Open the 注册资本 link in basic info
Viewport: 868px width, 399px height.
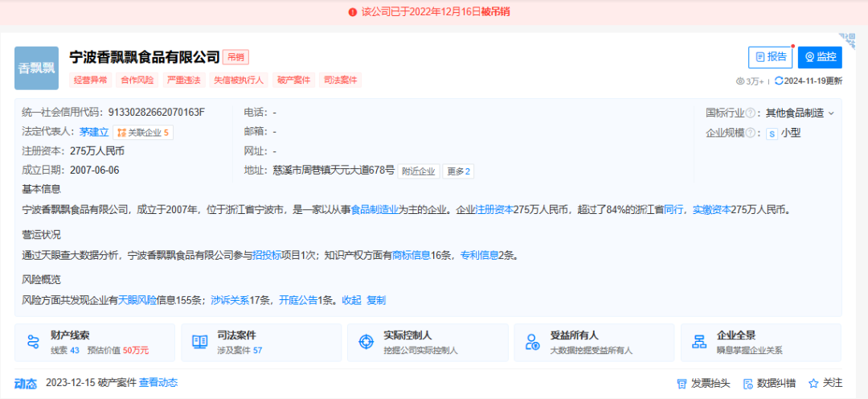click(x=494, y=210)
